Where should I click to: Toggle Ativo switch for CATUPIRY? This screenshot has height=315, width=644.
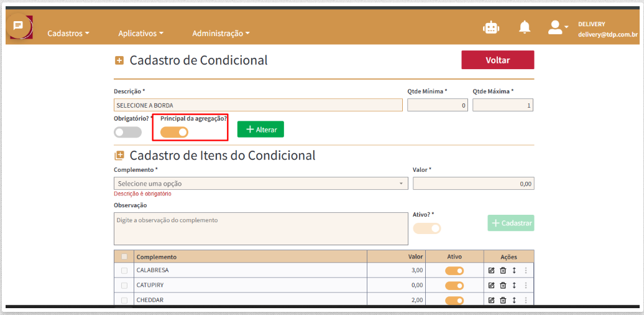point(454,285)
